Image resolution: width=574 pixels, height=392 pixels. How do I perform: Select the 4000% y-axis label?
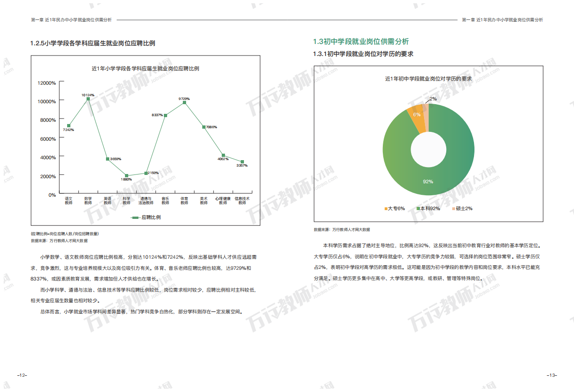(48, 157)
